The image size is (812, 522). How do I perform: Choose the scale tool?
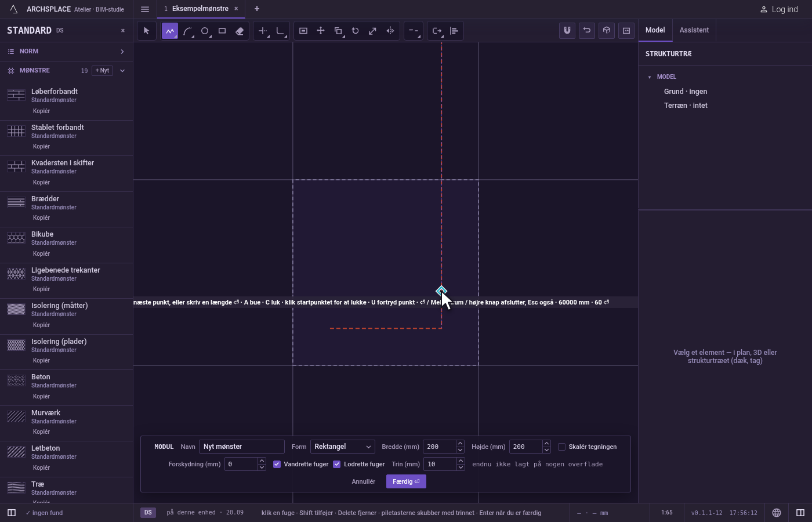(x=373, y=31)
